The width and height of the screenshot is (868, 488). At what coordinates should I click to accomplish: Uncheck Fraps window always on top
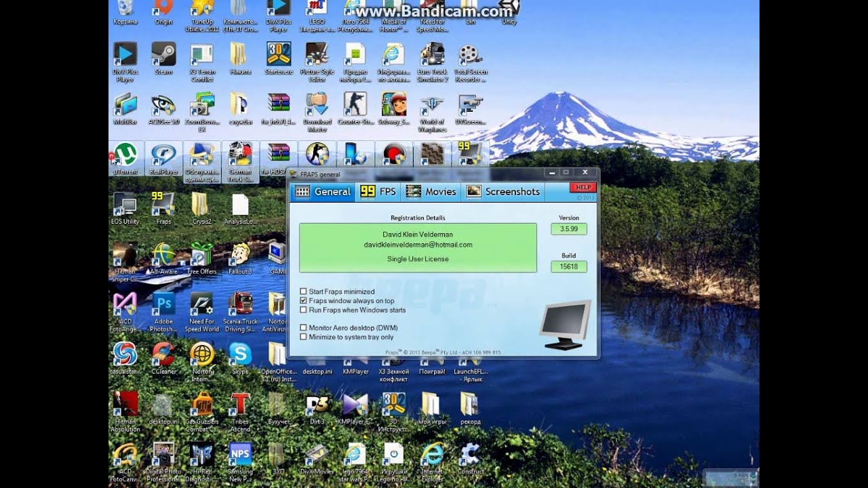303,300
